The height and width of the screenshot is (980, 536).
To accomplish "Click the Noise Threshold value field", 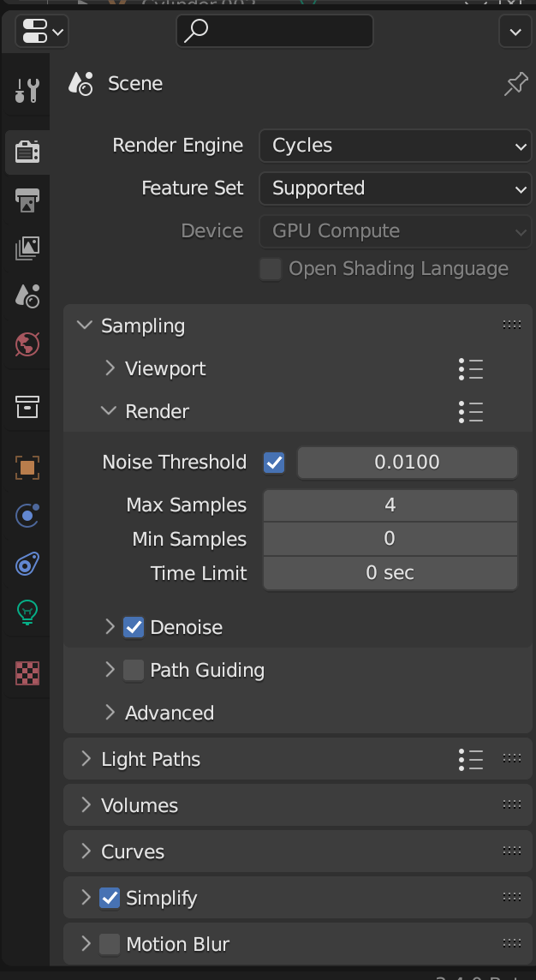I will pos(407,463).
